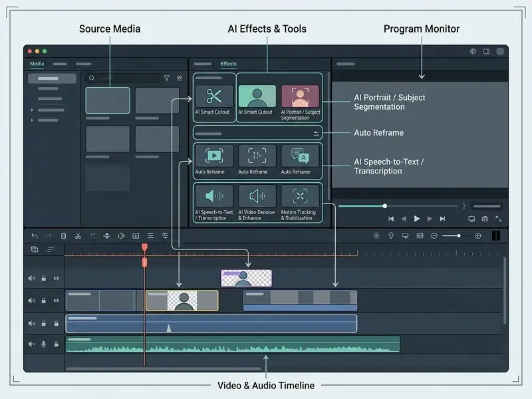Screen dimensions: 532x399
Task: Click the zoom-out minus icon for timeline
Action: pyautogui.click(x=434, y=236)
